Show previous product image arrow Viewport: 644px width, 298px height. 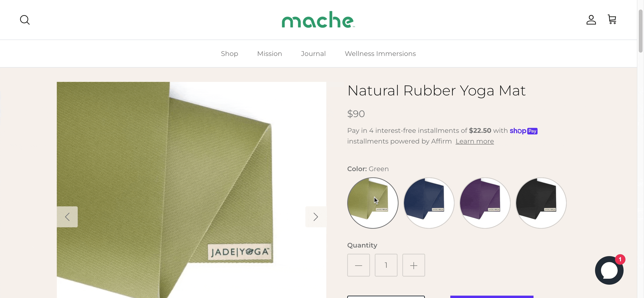[67, 217]
